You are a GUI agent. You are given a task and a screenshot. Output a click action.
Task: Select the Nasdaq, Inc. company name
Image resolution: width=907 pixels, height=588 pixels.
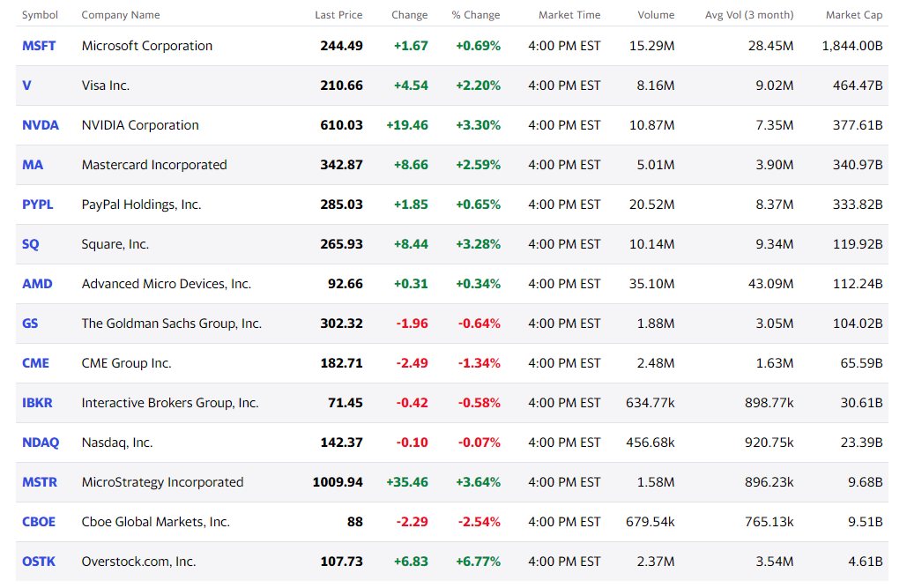117,443
